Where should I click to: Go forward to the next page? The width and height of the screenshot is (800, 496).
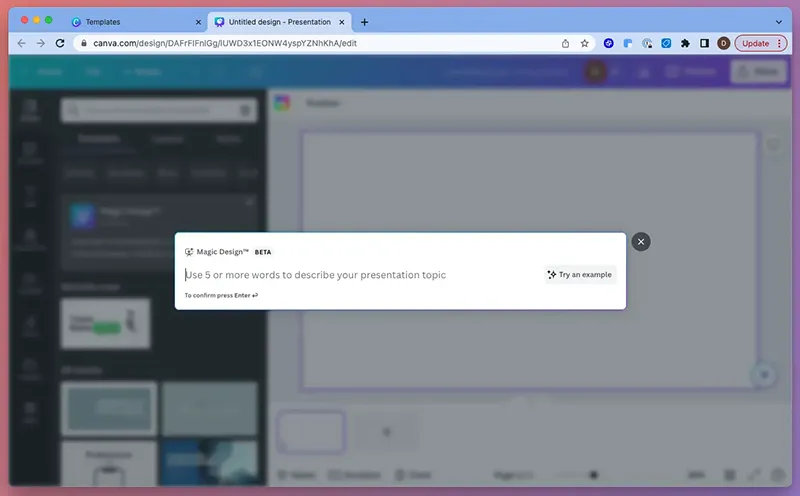[x=40, y=43]
